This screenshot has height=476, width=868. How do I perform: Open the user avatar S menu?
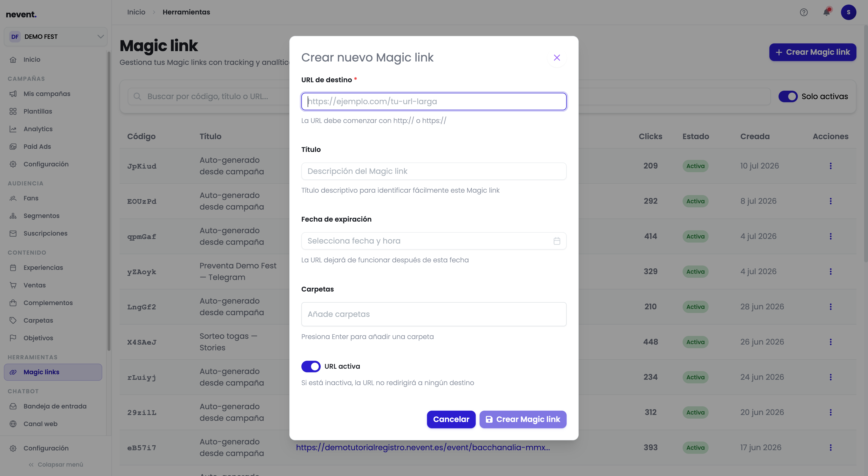tap(848, 13)
